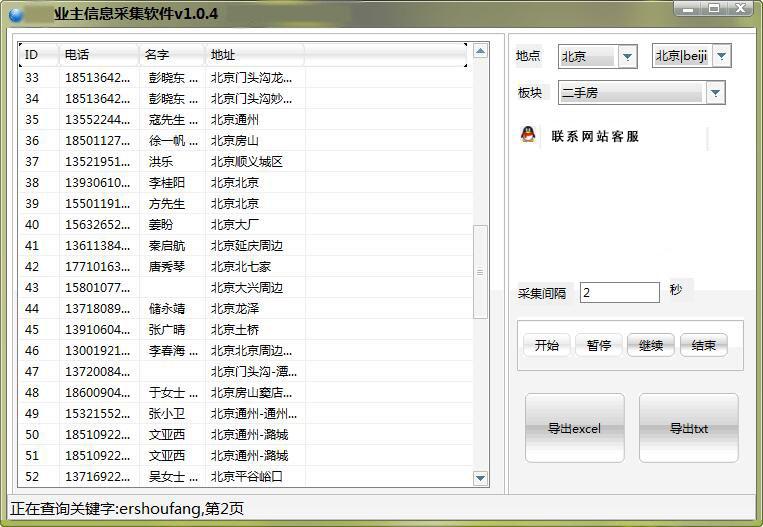Select row 33 phone 18513642...
The width and height of the screenshot is (763, 527).
[x=97, y=77]
